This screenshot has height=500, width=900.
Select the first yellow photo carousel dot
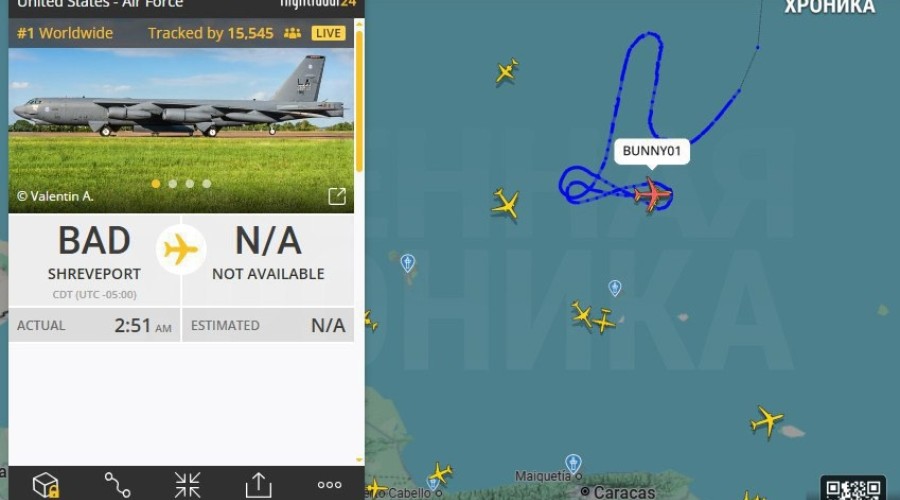click(x=156, y=184)
